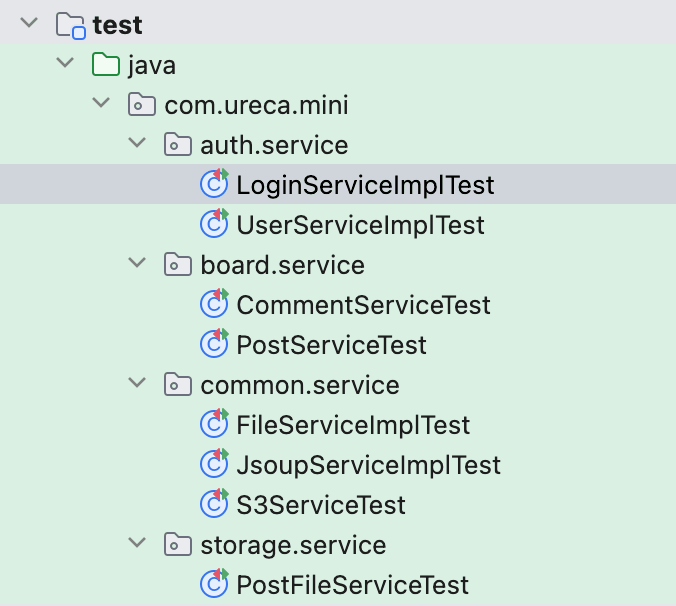676x606 pixels.
Task: Collapse the test folder
Action: pyautogui.click(x=28, y=24)
